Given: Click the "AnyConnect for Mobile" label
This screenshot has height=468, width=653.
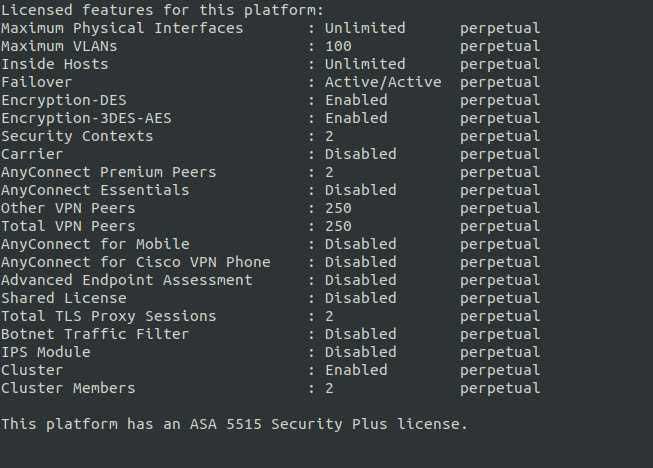Looking at the screenshot, I should (95, 244).
